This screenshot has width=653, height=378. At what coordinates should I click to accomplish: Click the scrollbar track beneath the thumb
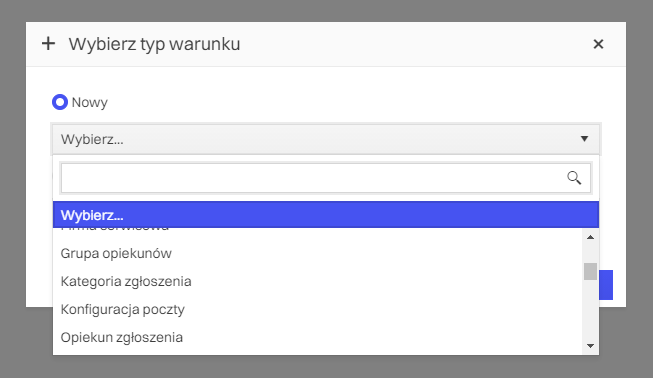click(x=590, y=310)
